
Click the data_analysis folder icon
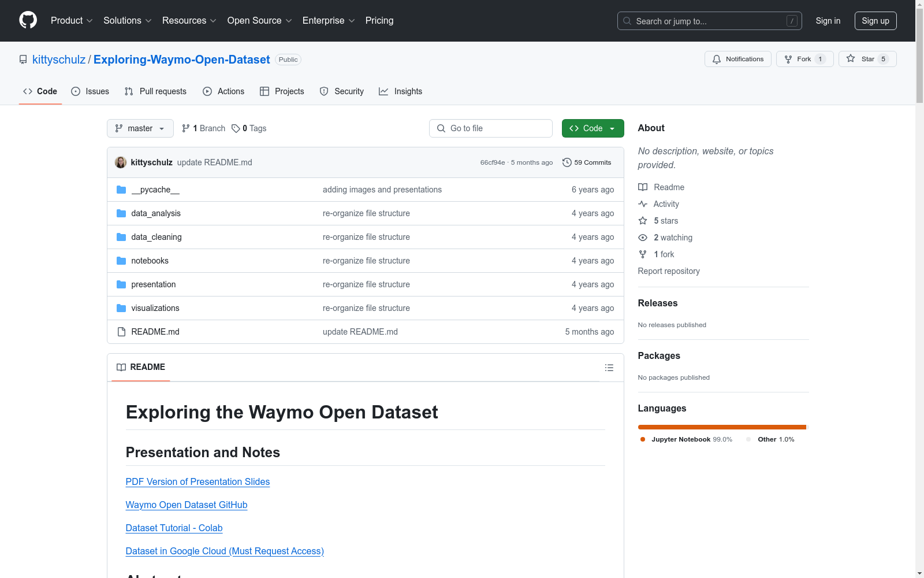pyautogui.click(x=121, y=213)
